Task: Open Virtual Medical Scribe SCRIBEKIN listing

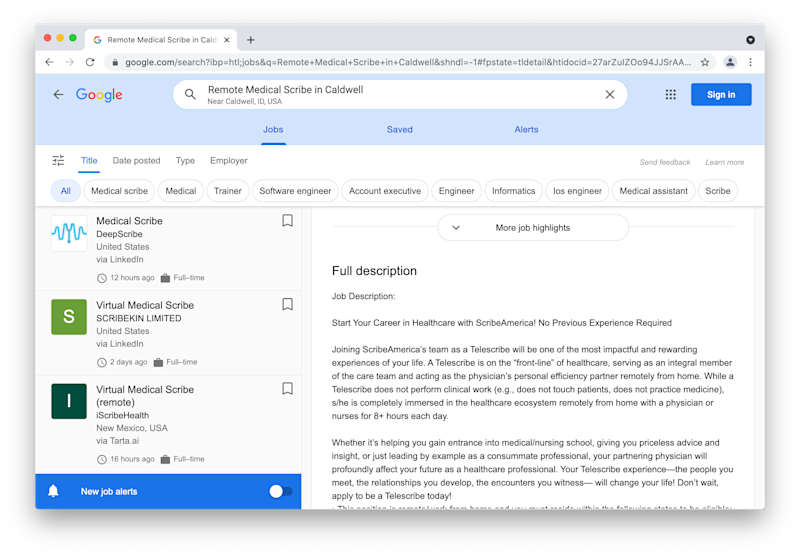Action: pos(168,333)
